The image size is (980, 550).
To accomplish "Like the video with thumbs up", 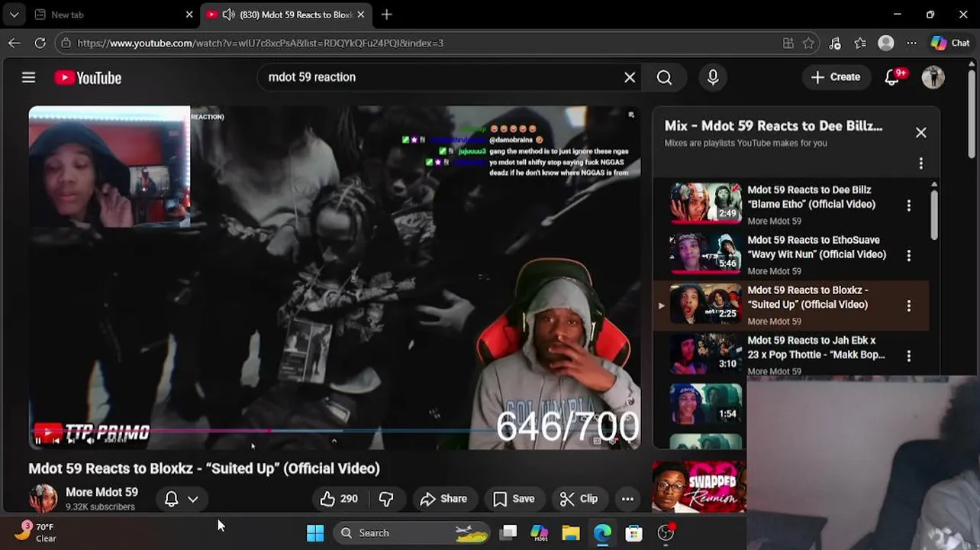I will tap(339, 499).
